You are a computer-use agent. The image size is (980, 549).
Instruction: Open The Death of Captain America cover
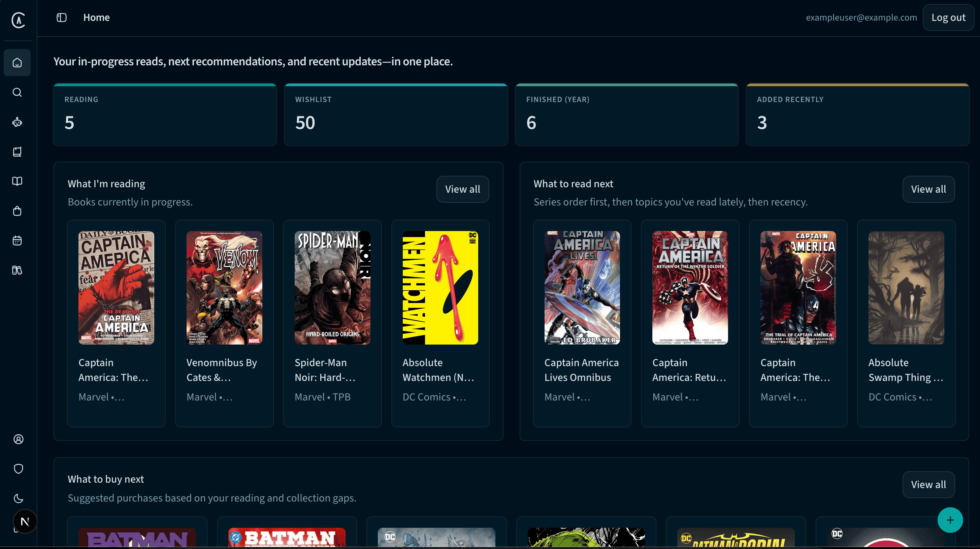[117, 288]
